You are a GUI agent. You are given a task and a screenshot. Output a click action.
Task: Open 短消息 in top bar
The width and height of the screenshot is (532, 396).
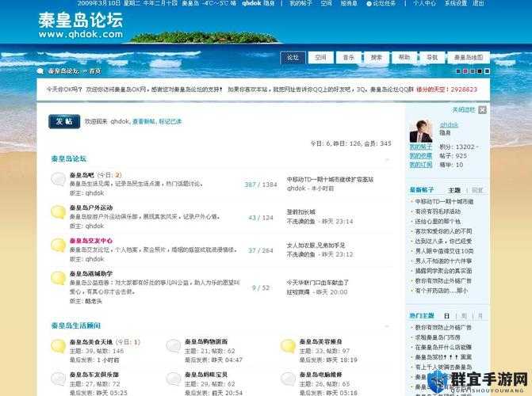pyautogui.click(x=349, y=3)
